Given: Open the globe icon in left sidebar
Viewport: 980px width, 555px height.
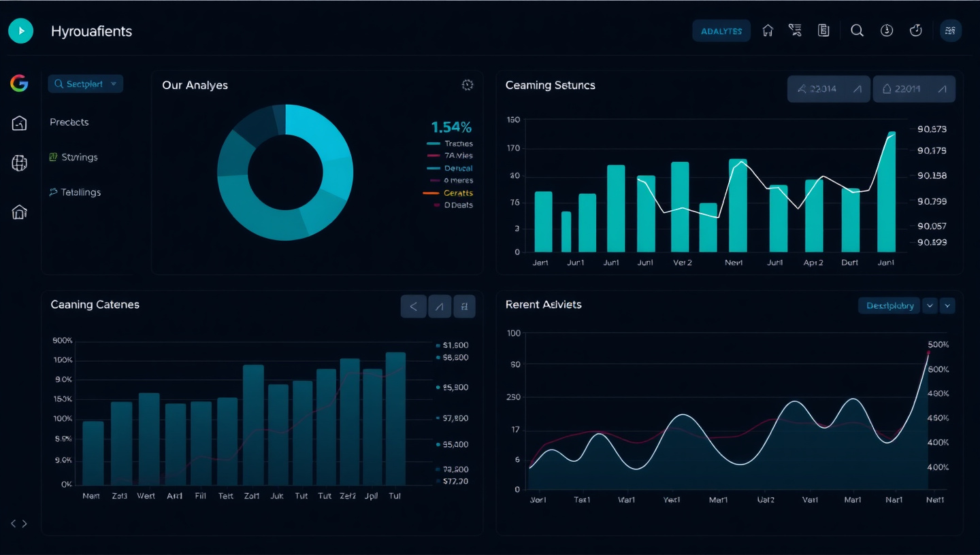Looking at the screenshot, I should [x=19, y=163].
